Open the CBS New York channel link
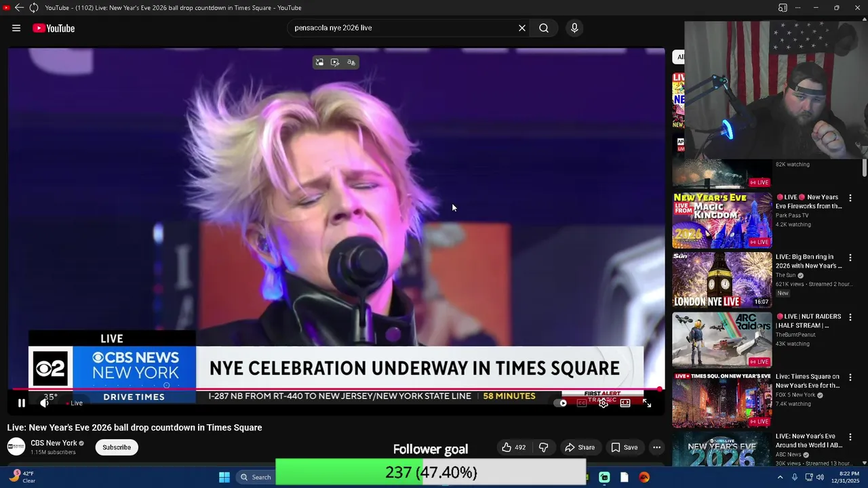Image resolution: width=868 pixels, height=488 pixels. point(54,443)
